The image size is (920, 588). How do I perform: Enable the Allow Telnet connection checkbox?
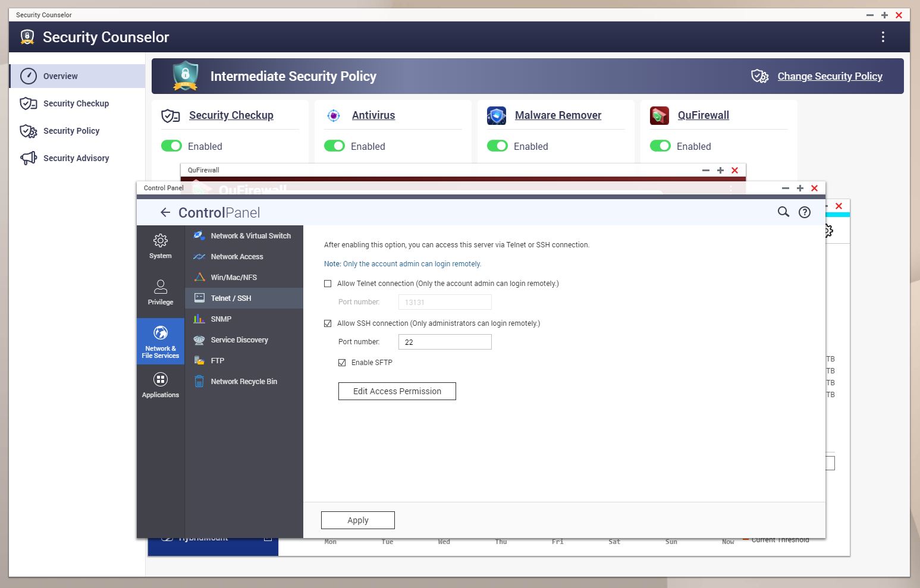328,284
